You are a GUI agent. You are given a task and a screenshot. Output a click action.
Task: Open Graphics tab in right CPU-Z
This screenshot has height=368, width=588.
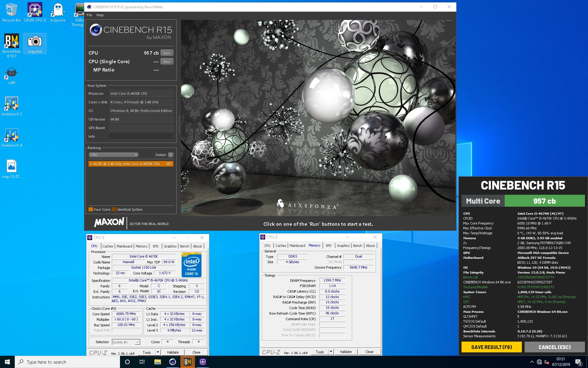pos(343,246)
